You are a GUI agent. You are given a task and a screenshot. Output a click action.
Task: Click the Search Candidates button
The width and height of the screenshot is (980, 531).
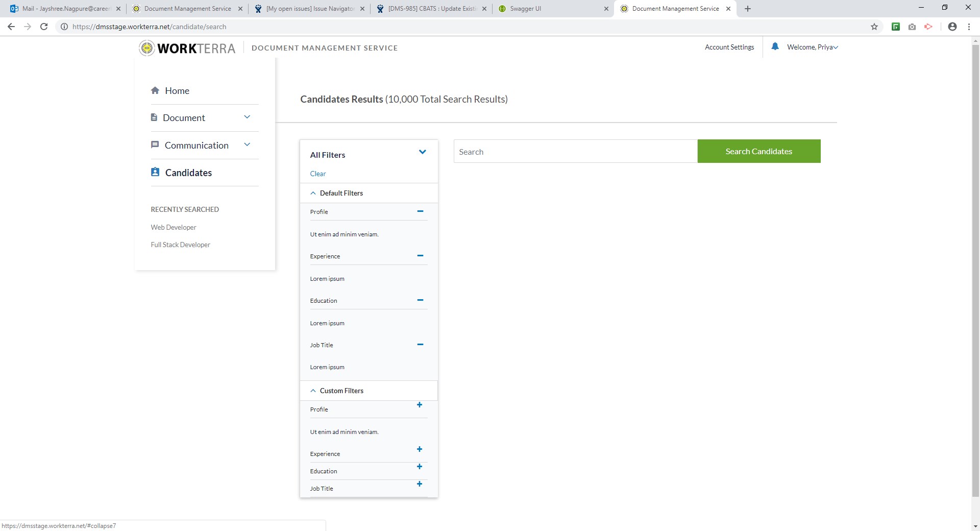tap(758, 151)
